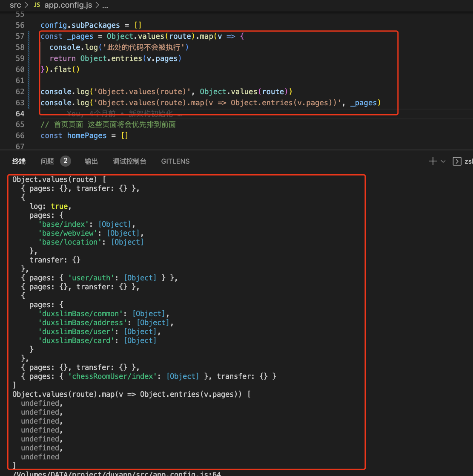Click the problems count badge showing 2
Viewport: 473px width, 476px height.
tap(66, 161)
